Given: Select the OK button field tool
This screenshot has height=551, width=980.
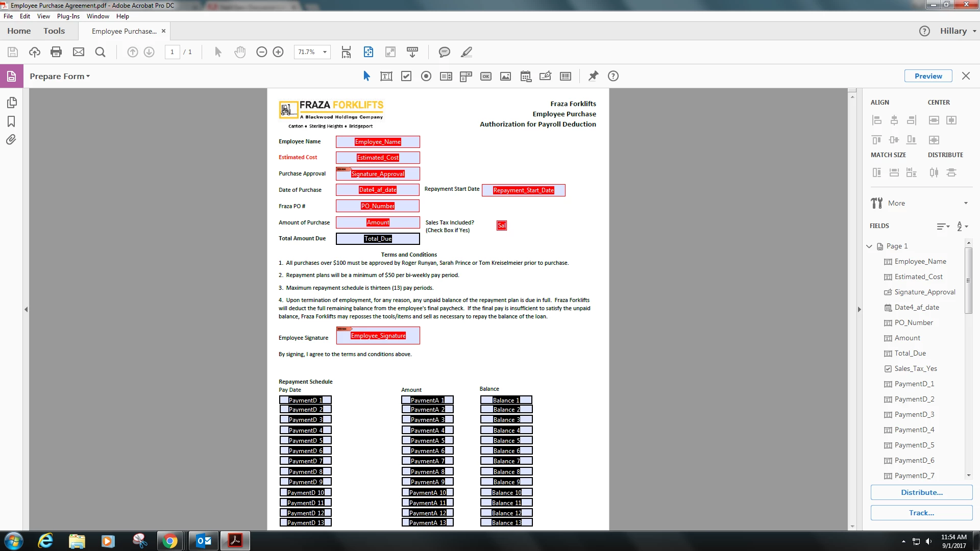Looking at the screenshot, I should pyautogui.click(x=486, y=77).
